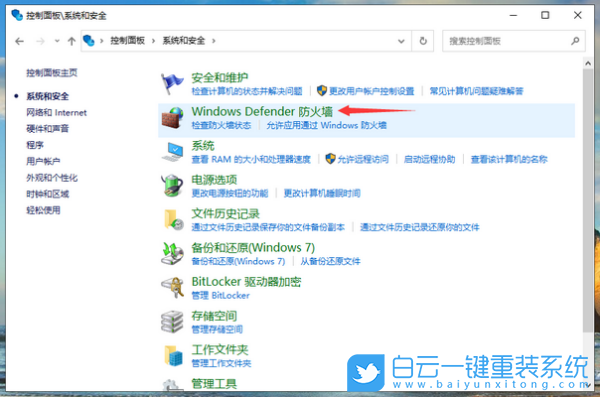The height and width of the screenshot is (397, 600).
Task: Click 更改电源按钮的功能
Action: click(230, 193)
